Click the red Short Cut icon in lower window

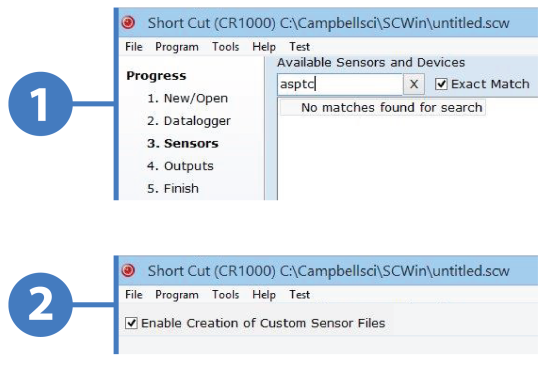(128, 270)
